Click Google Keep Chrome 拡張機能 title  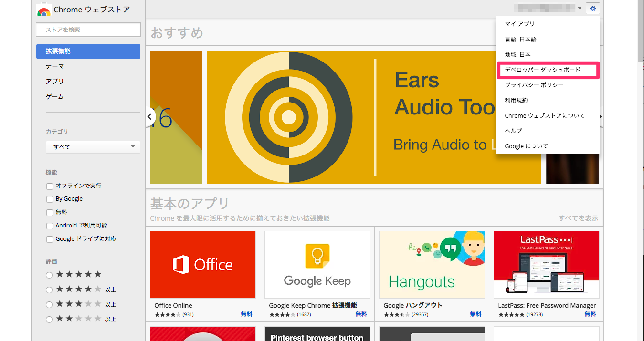[313, 305]
